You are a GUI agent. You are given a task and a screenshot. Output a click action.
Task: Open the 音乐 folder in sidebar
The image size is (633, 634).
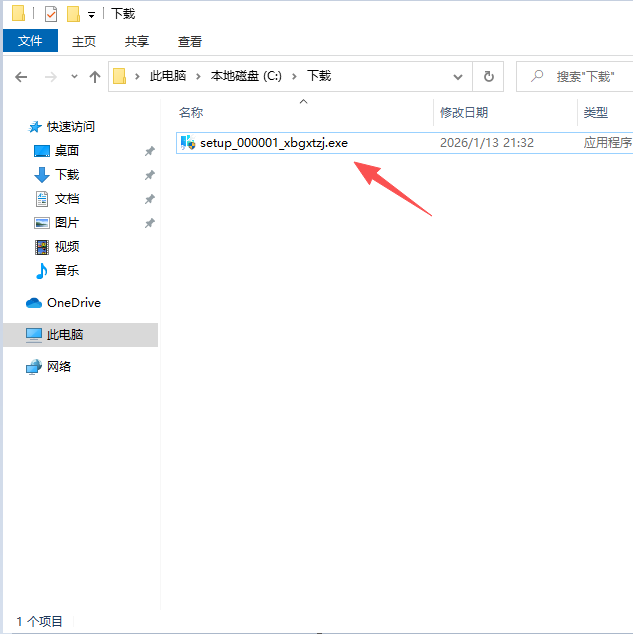coord(66,271)
